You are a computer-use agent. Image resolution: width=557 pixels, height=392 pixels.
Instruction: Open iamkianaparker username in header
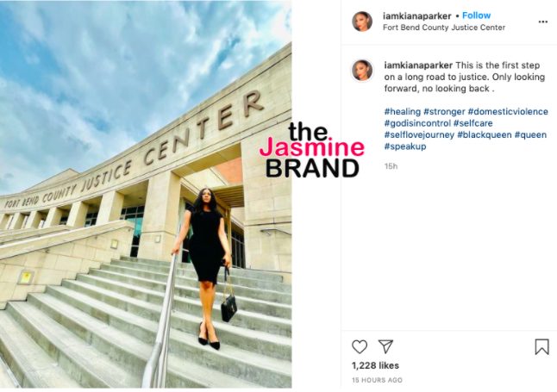coord(417,16)
